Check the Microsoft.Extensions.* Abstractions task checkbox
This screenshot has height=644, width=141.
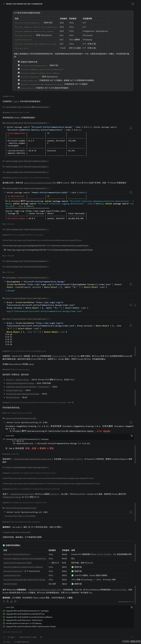click(19, 76)
